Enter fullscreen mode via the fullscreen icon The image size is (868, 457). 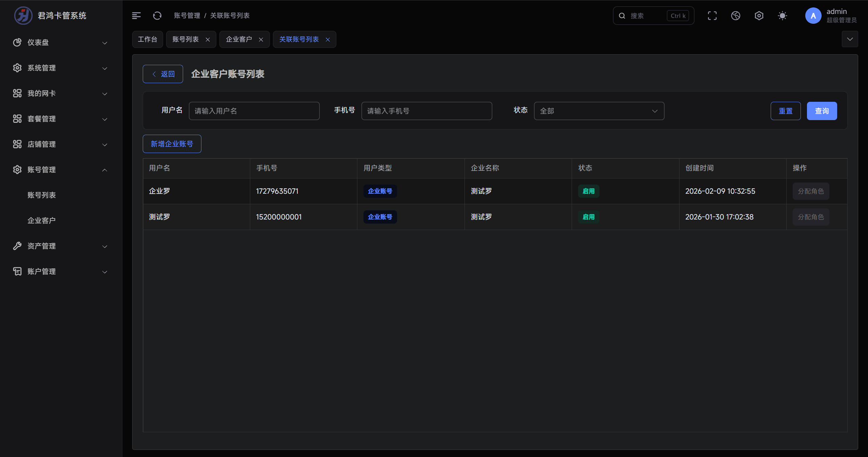[712, 16]
